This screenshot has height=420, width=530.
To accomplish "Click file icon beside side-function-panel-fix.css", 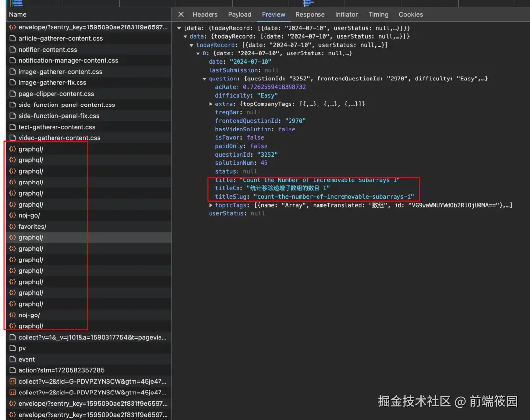I will [x=12, y=116].
